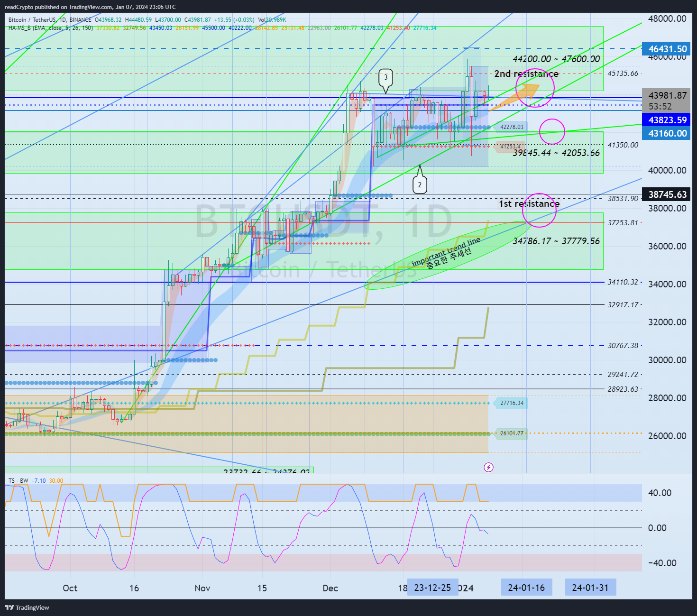Select the '1st resistance' text annotation
The height and width of the screenshot is (616, 697).
(529, 203)
